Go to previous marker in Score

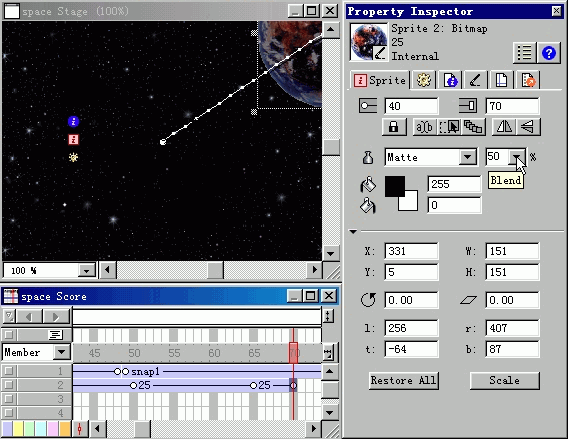tap(29, 317)
